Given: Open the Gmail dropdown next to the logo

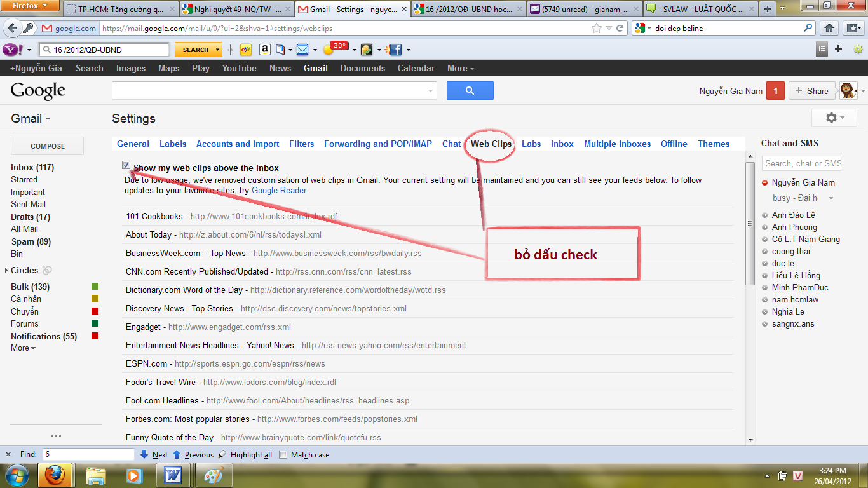Looking at the screenshot, I should click(x=31, y=119).
